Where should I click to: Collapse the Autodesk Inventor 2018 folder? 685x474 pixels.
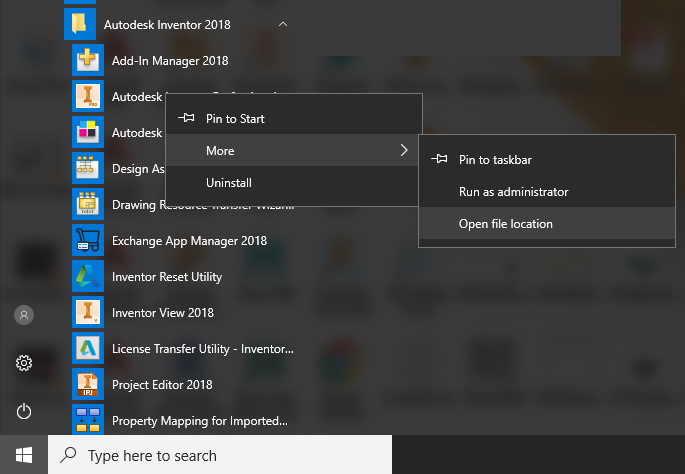point(284,23)
